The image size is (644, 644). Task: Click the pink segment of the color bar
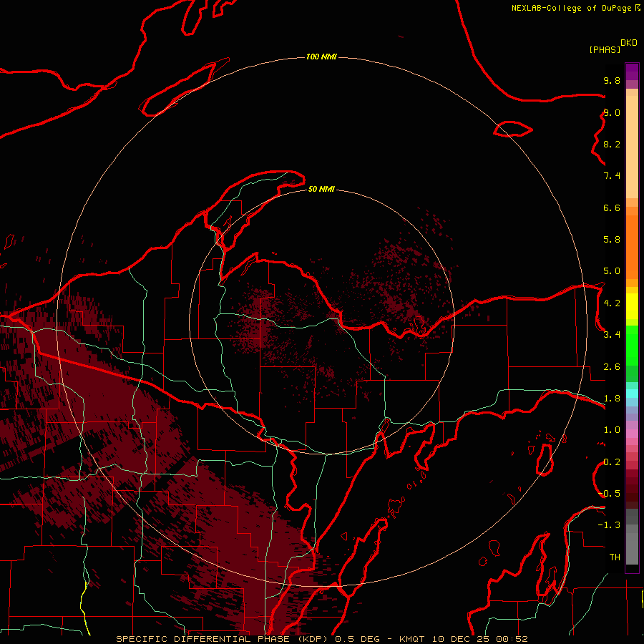pyautogui.click(x=632, y=434)
